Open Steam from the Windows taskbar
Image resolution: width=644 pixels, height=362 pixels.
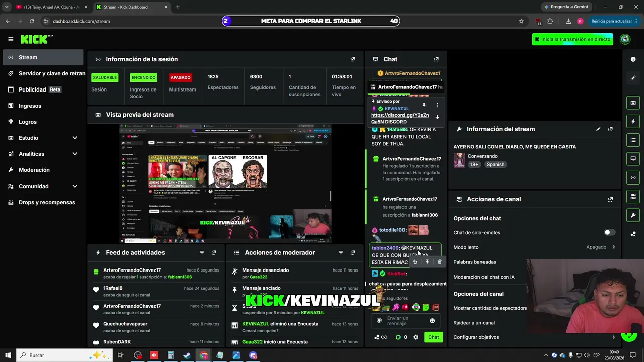187,355
